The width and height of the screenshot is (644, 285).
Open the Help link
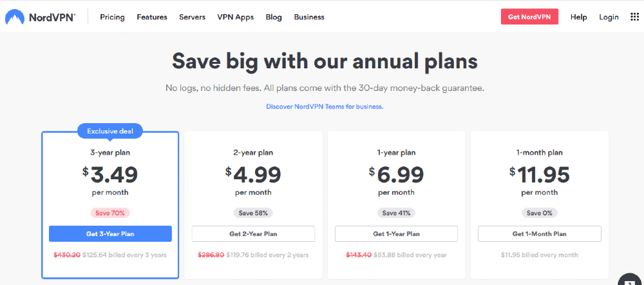pyautogui.click(x=579, y=17)
